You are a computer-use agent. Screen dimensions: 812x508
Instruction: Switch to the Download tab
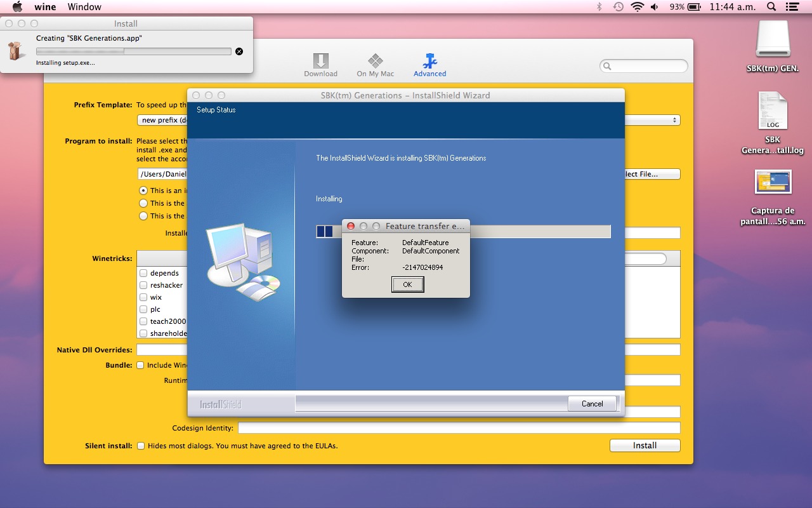point(320,65)
